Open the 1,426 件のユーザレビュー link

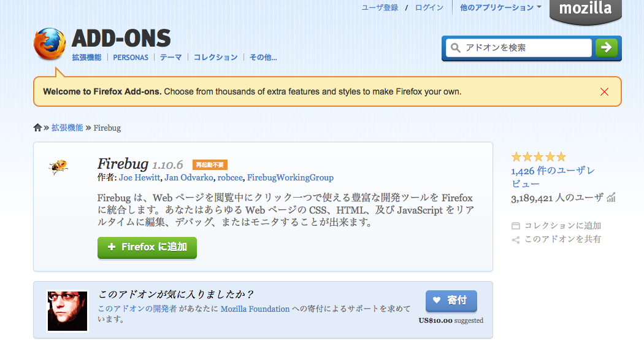tap(553, 177)
